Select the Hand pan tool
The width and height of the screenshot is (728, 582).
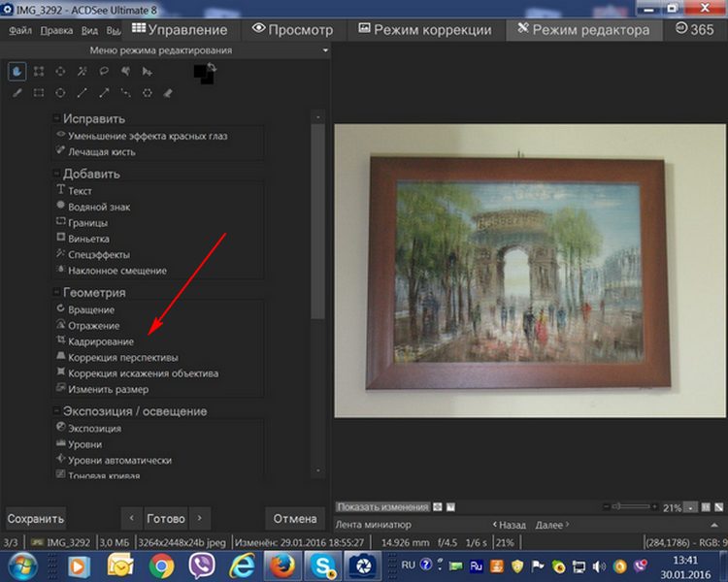click(17, 72)
